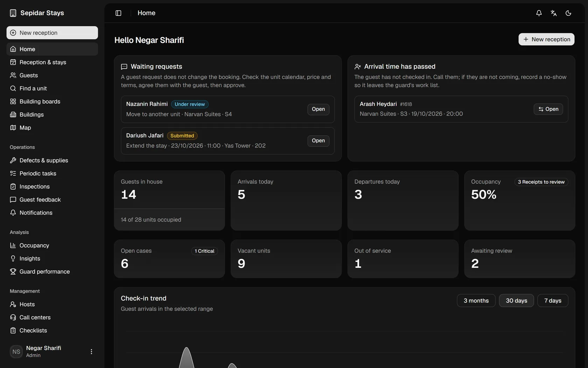Click the Call centers headset icon

13,317
